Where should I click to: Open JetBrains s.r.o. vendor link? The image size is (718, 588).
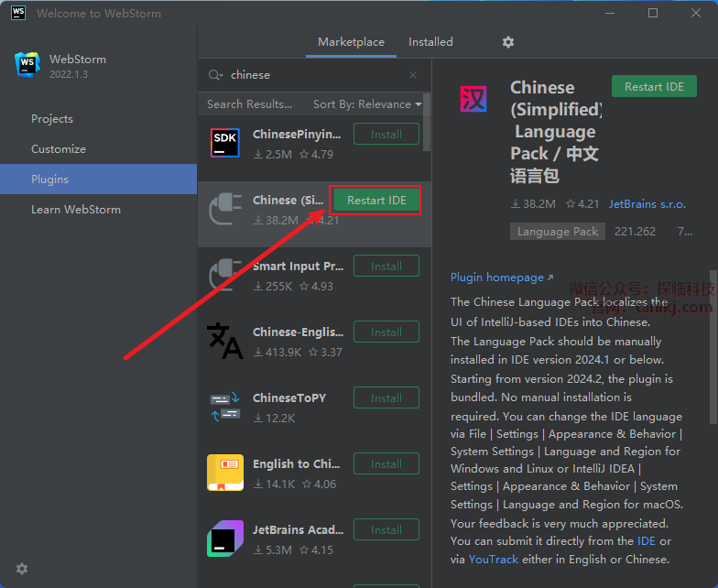[647, 204]
